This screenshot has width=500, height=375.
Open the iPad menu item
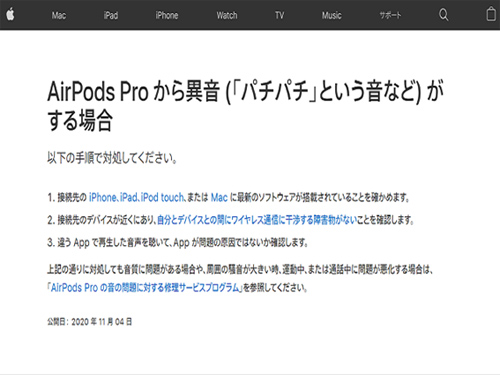tap(111, 15)
